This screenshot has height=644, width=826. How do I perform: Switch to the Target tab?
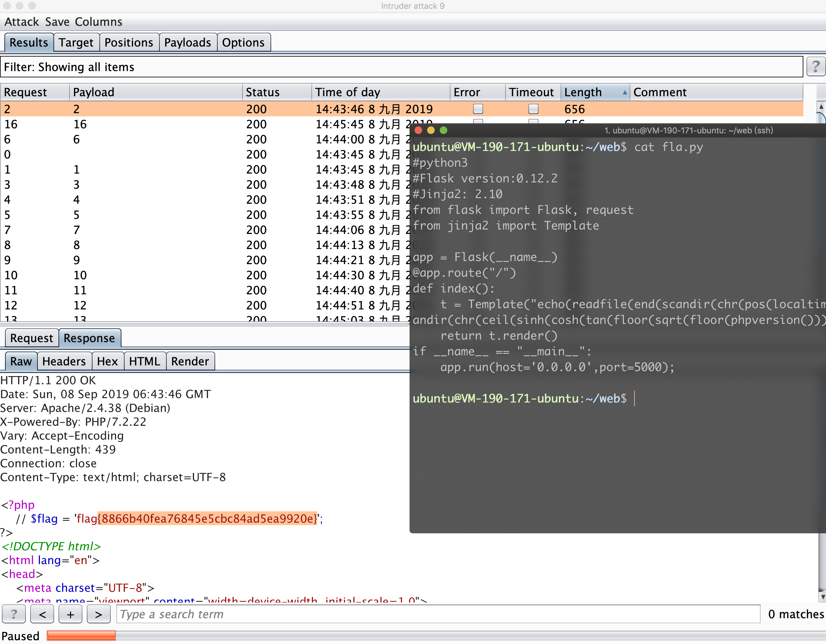[x=76, y=42]
